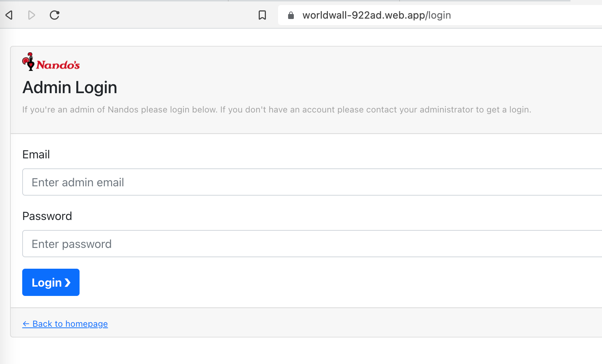602x364 pixels.
Task: Click the Email field label
Action: (x=36, y=154)
